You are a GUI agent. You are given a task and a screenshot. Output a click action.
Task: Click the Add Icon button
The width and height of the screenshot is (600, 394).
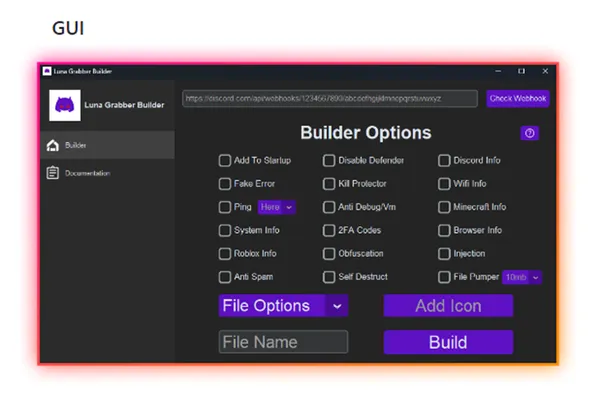(448, 306)
